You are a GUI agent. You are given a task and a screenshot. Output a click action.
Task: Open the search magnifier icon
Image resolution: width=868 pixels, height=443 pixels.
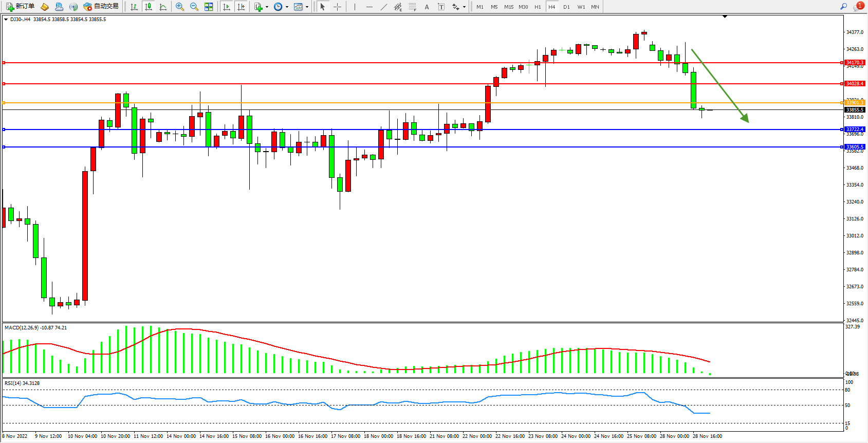click(x=843, y=7)
